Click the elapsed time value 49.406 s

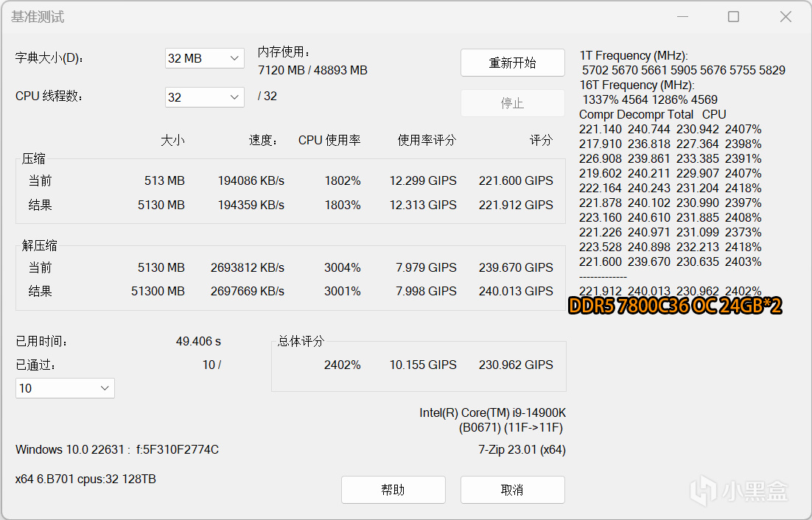(x=198, y=342)
